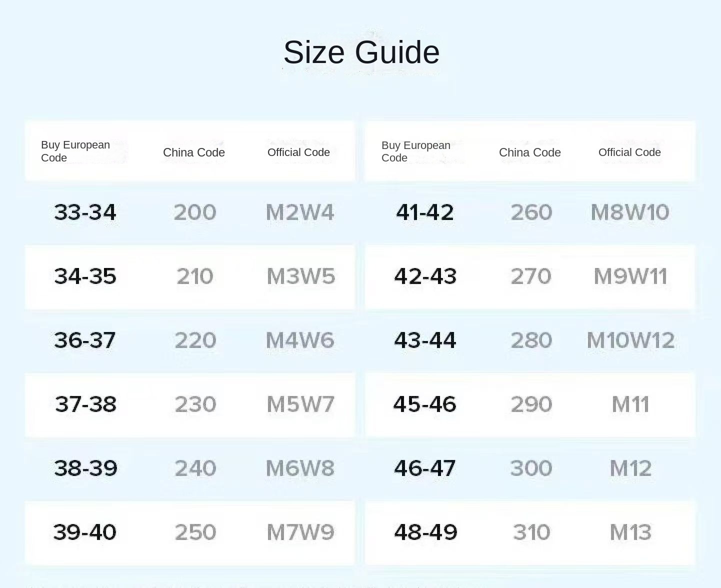Screen dimensions: 721x588
Task: Click China code 200
Action: (x=195, y=212)
